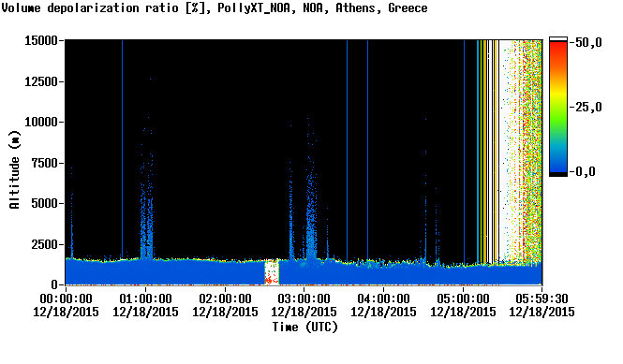The image size is (623, 364).
Task: Click the 00:00:00 time tick label
Action: coord(66,305)
